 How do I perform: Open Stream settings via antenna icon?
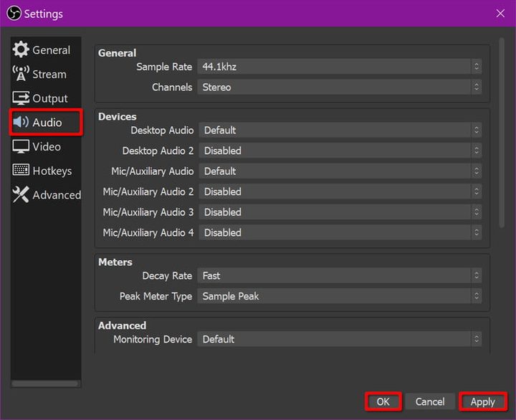tap(21, 75)
